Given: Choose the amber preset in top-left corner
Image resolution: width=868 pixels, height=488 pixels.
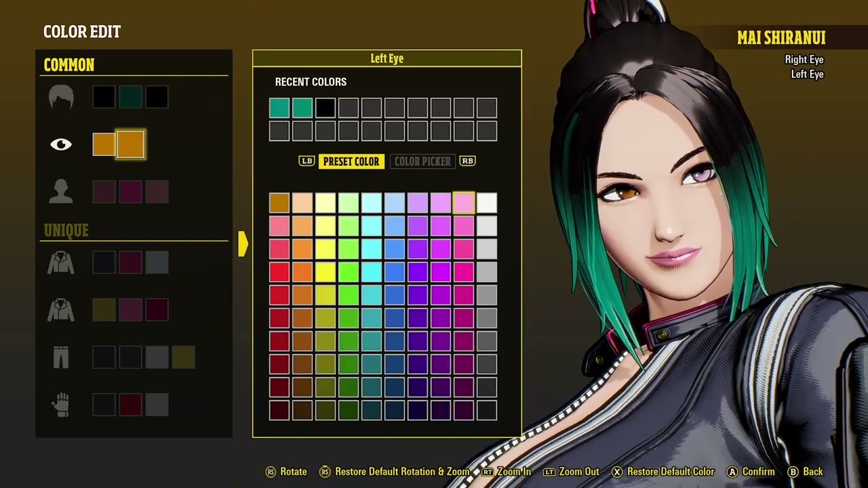Looking at the screenshot, I should 279,203.
